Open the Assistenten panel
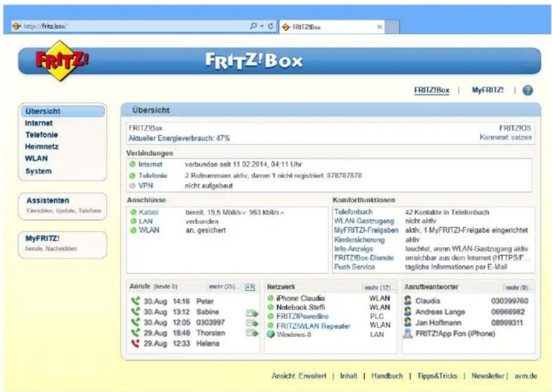552x392 pixels. tap(64, 206)
